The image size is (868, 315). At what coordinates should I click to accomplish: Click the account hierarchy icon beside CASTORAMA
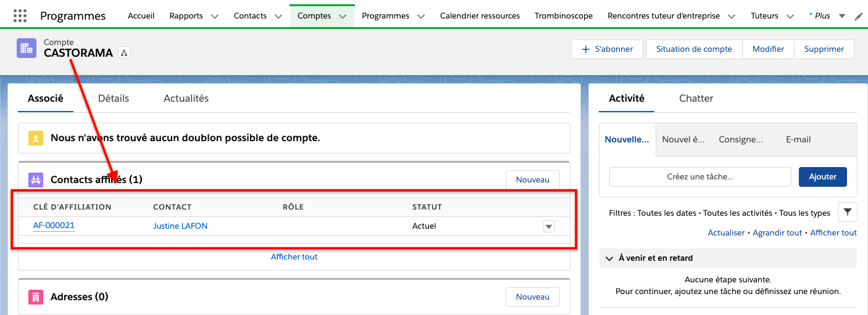coord(123,53)
